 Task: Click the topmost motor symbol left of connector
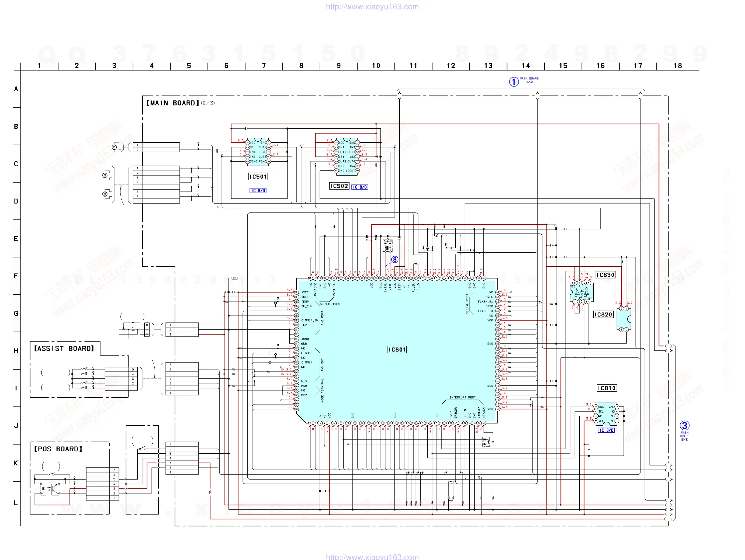point(114,147)
